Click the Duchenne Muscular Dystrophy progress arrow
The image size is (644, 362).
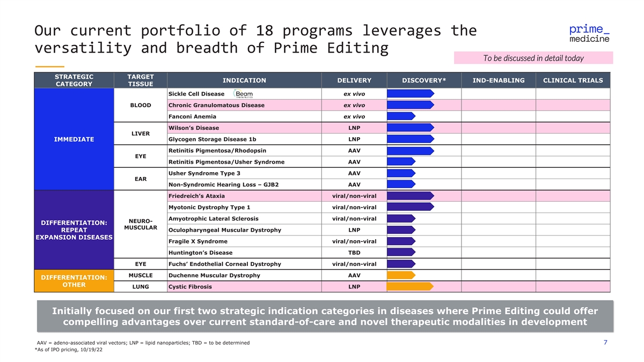(x=401, y=275)
